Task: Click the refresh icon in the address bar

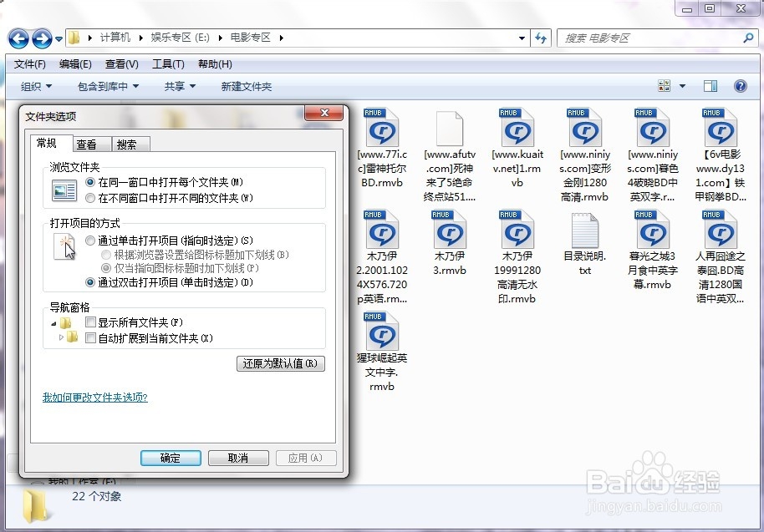Action: pyautogui.click(x=541, y=38)
